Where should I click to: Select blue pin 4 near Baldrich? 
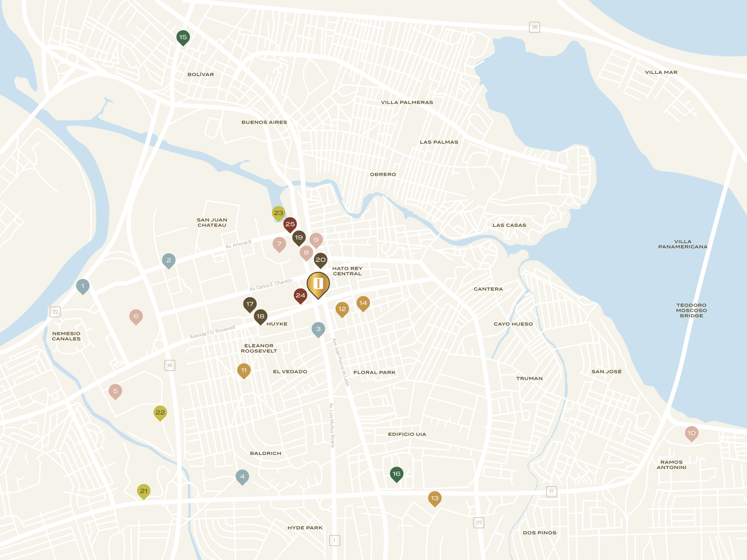[x=242, y=476]
